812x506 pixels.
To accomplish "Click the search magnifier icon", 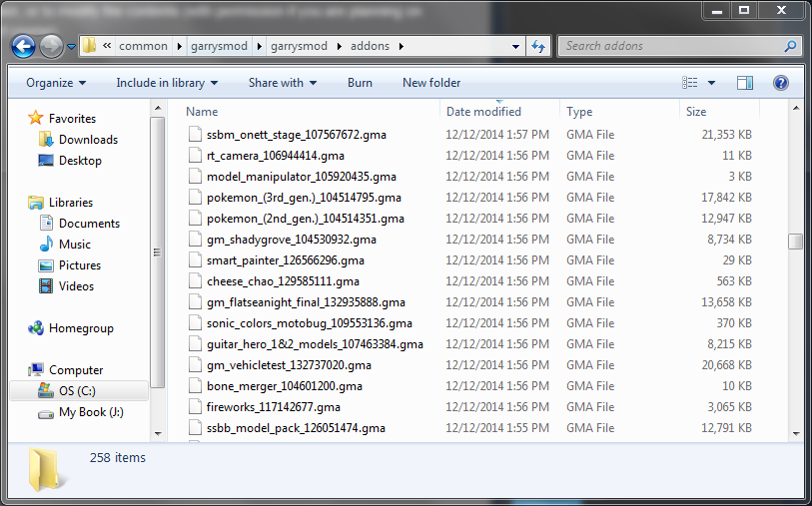I will (790, 46).
